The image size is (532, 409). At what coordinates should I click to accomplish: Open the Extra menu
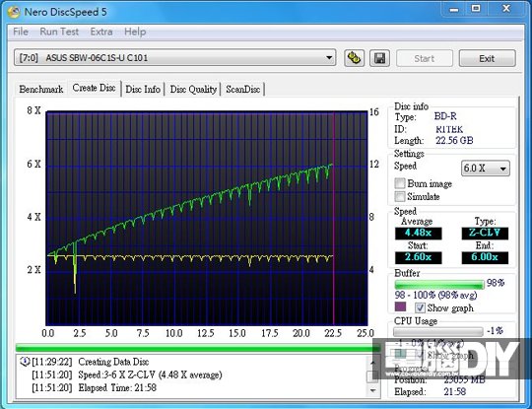[x=101, y=32]
